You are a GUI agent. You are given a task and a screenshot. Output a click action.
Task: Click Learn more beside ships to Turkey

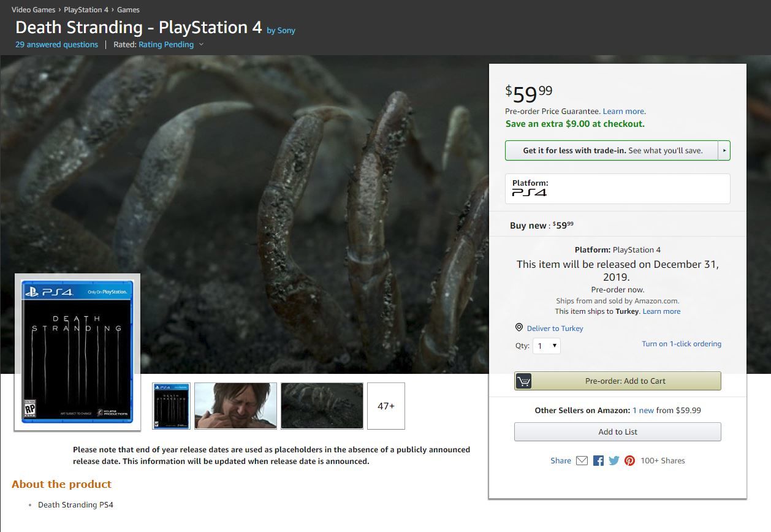click(661, 311)
